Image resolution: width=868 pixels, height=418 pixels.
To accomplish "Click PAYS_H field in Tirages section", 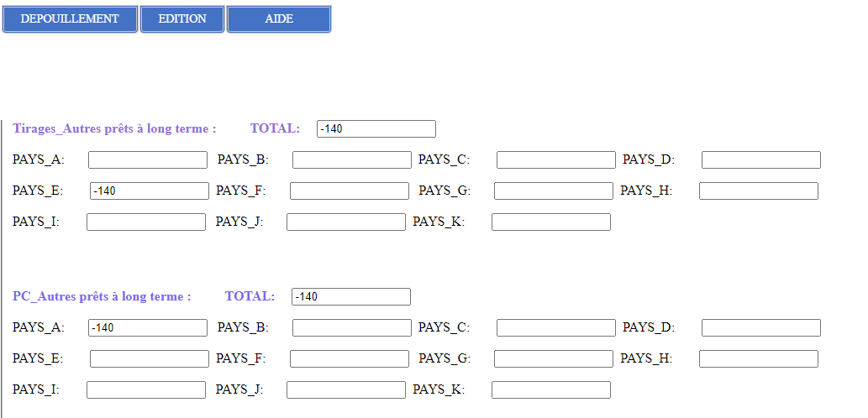I will [759, 191].
